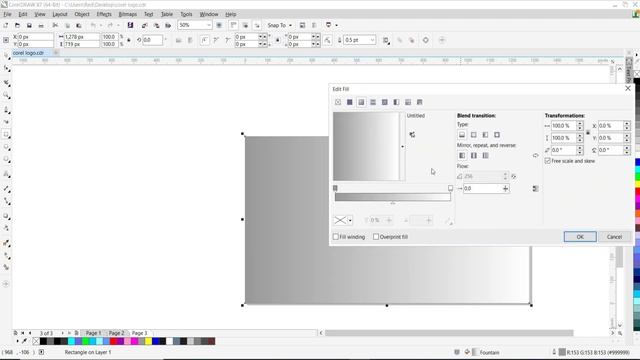640x360 pixels.
Task: Click the save fill share icon under Untitled
Action: 412,135
